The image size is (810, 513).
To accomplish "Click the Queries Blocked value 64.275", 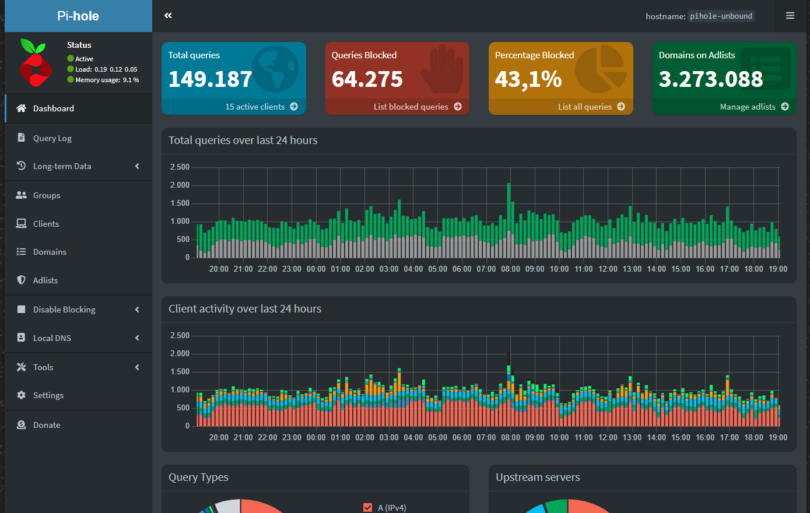I will pos(367,79).
